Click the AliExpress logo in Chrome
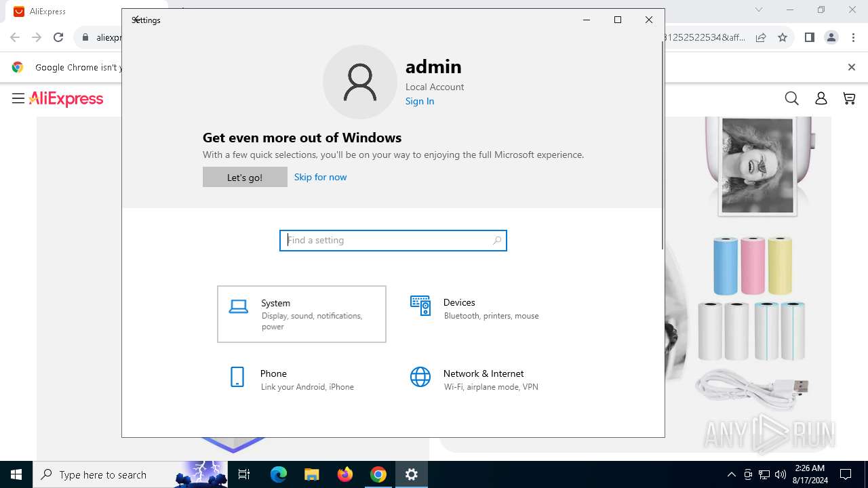 tap(66, 99)
